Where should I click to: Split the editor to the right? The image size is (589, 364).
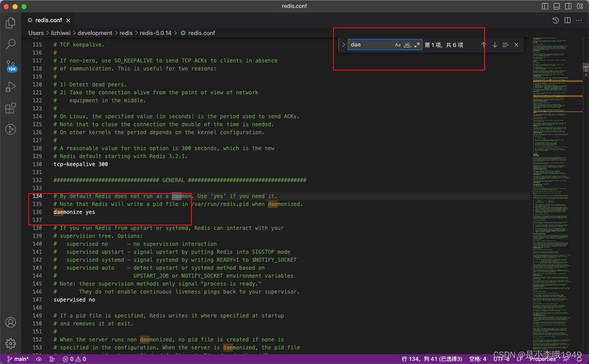(567, 20)
